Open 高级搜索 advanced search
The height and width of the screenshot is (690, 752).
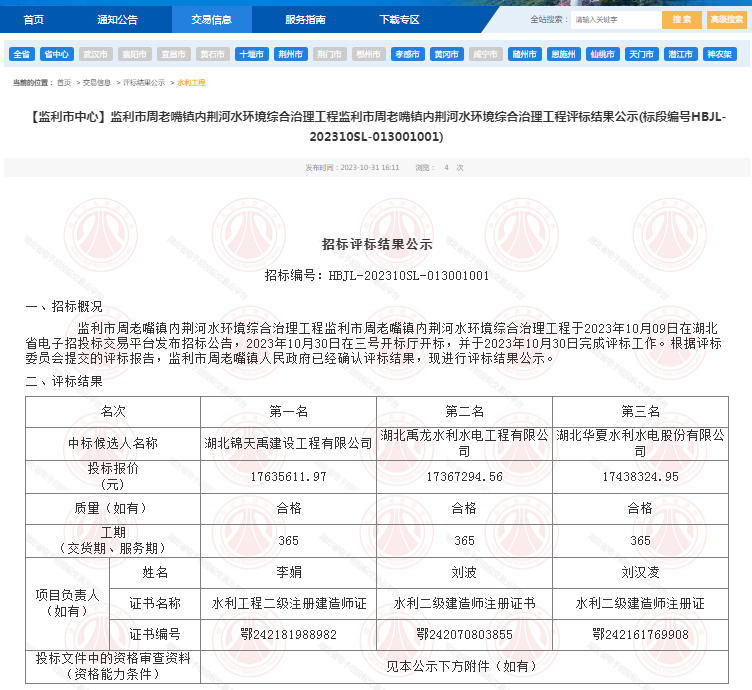tap(726, 19)
